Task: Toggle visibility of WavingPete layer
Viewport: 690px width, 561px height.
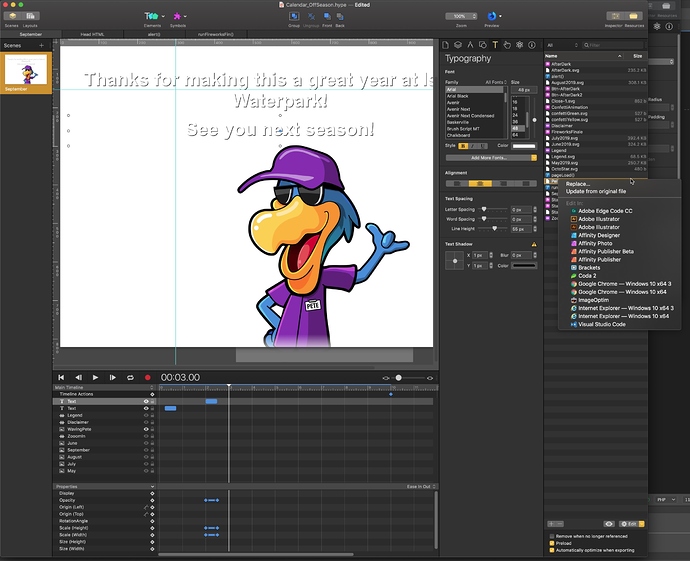Action: (x=146, y=429)
